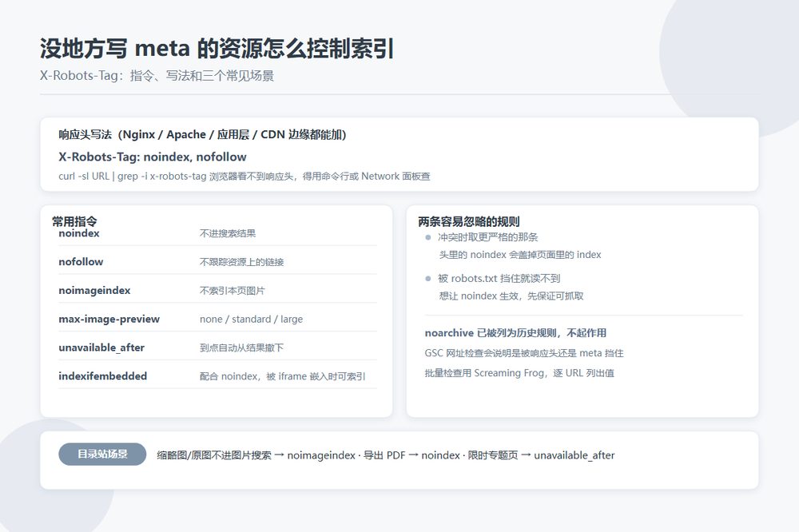Select the indexifembedded directive name
Viewport: 799px width, 532px height.
coord(103,376)
